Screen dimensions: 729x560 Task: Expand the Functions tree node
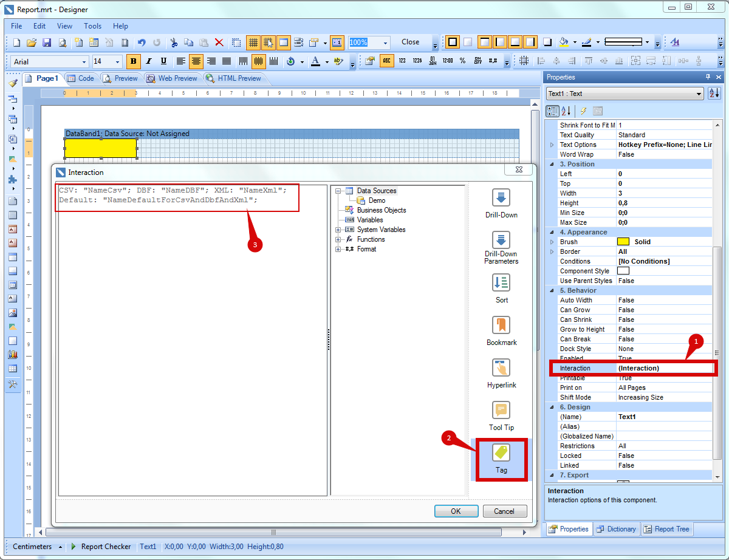[x=338, y=239]
